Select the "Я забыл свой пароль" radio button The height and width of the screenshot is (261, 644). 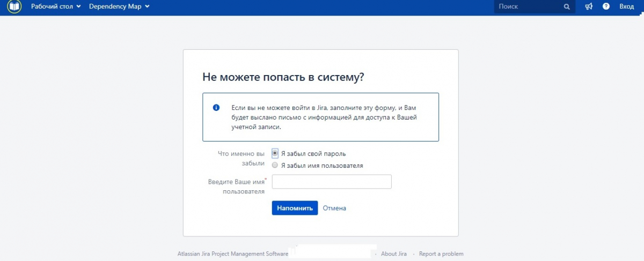coord(275,153)
